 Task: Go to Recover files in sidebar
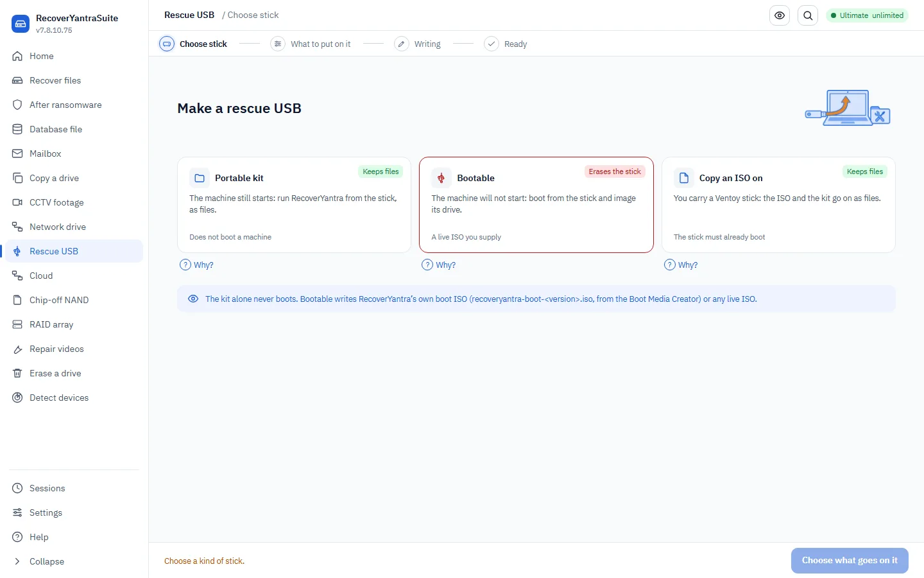point(74,80)
